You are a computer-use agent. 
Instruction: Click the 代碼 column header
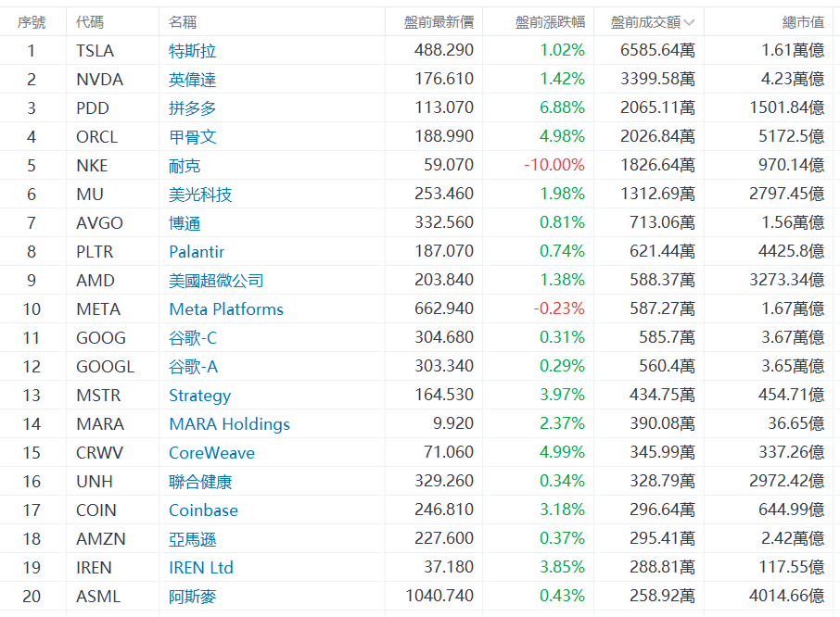pos(90,22)
